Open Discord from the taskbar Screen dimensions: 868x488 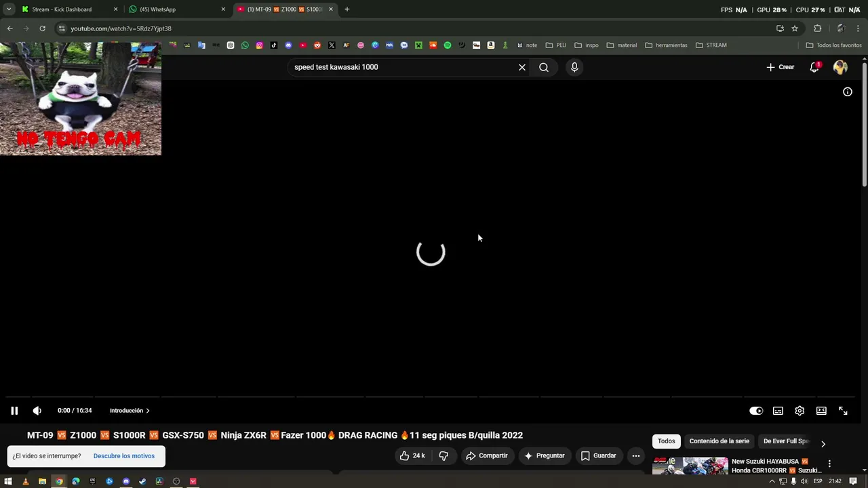(126, 481)
